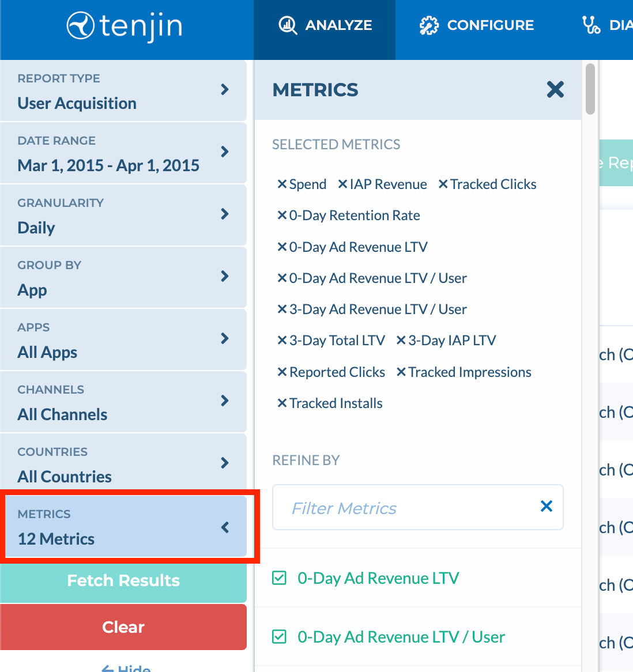This screenshot has height=672, width=633.
Task: Click the Hide sidebar link
Action: (126, 668)
